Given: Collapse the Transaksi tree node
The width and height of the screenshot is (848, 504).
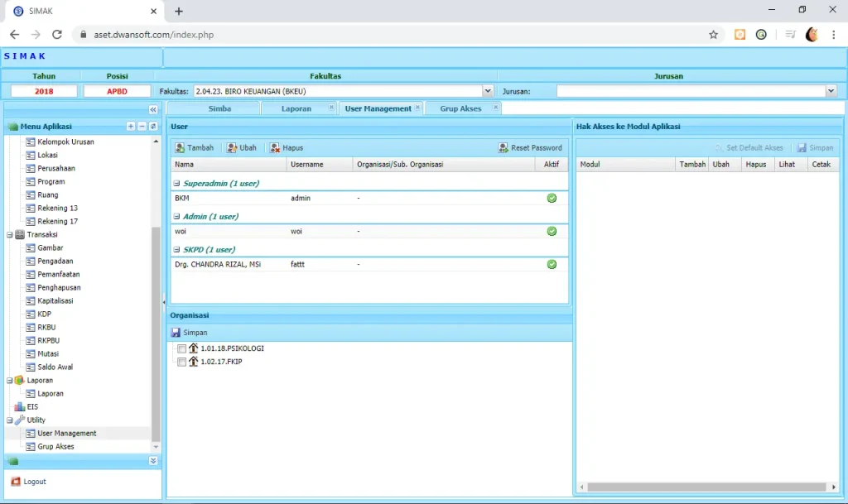Looking at the screenshot, I should click(x=10, y=234).
